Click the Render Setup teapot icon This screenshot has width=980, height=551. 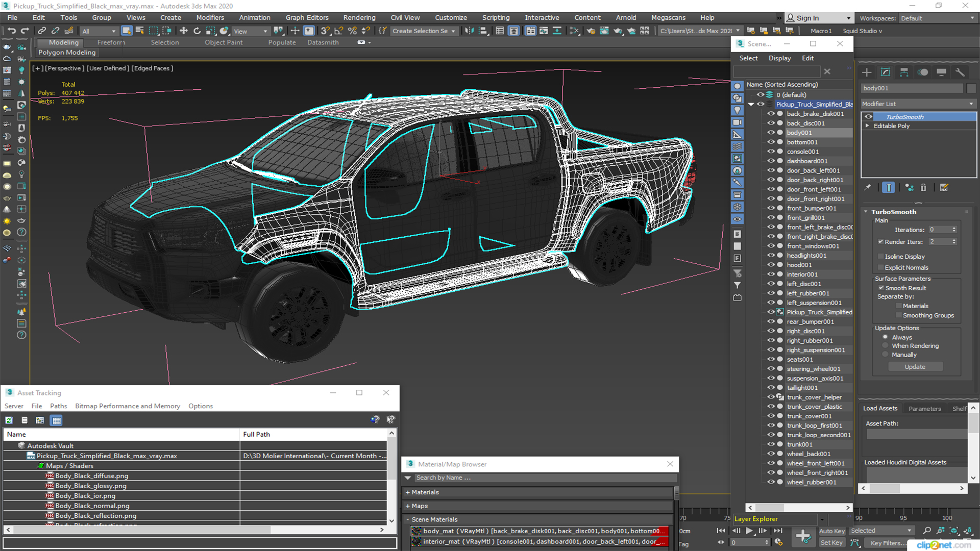click(591, 31)
